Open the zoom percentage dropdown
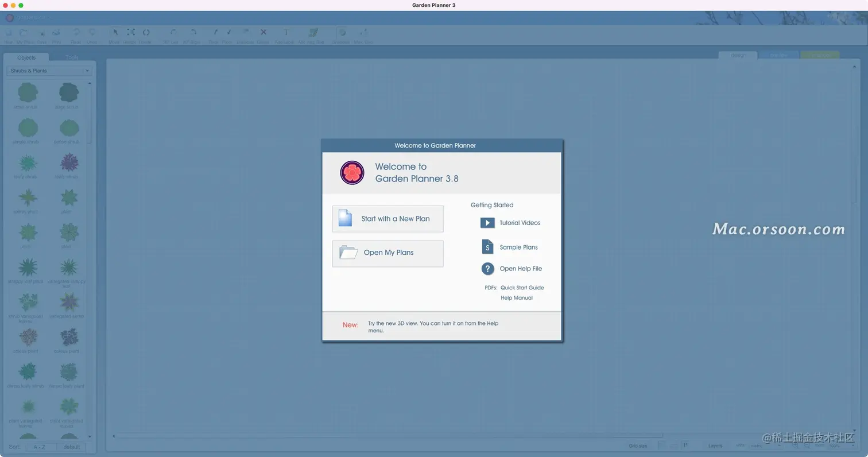The width and height of the screenshot is (868, 457). pos(840,446)
